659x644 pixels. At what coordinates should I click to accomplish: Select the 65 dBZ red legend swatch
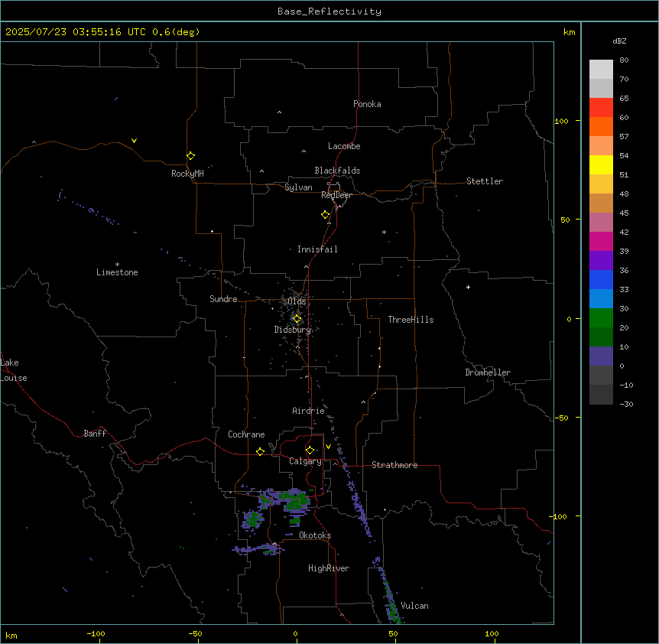click(x=601, y=107)
